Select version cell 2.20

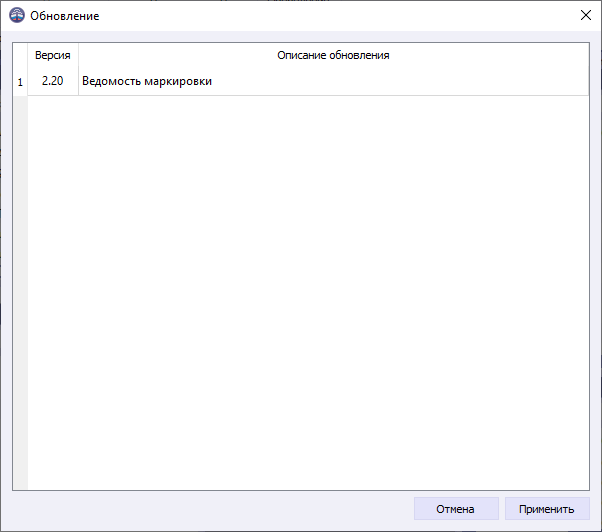tap(53, 81)
